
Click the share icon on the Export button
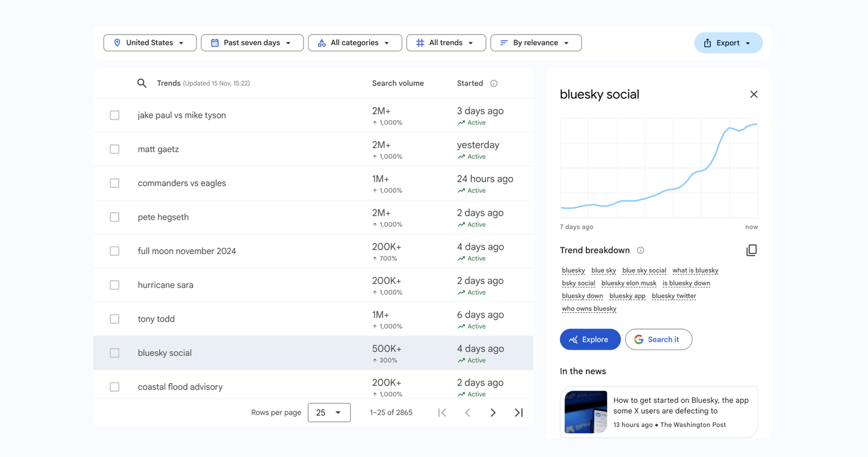click(x=708, y=43)
